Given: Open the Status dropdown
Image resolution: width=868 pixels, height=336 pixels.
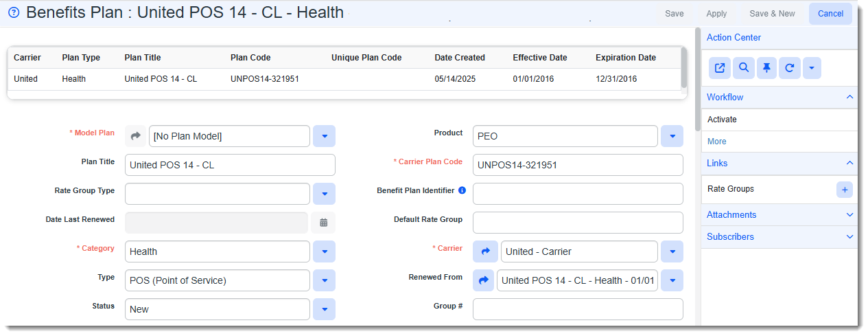Looking at the screenshot, I should (x=324, y=309).
